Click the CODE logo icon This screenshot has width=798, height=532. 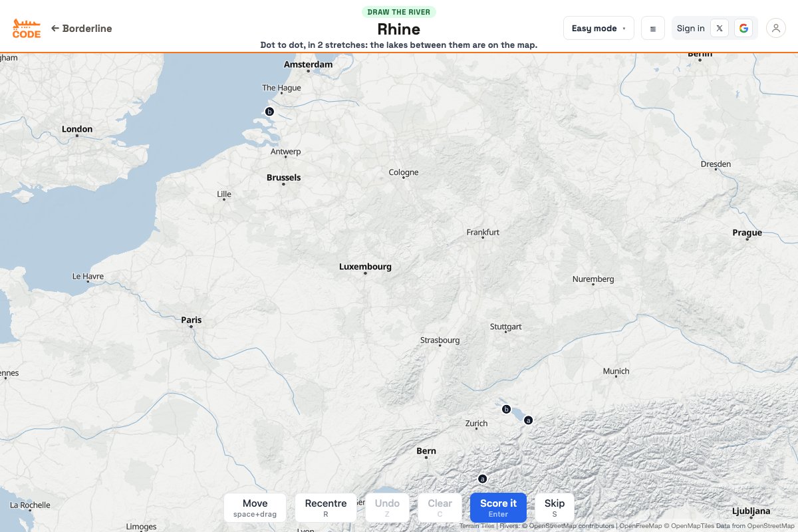27,29
